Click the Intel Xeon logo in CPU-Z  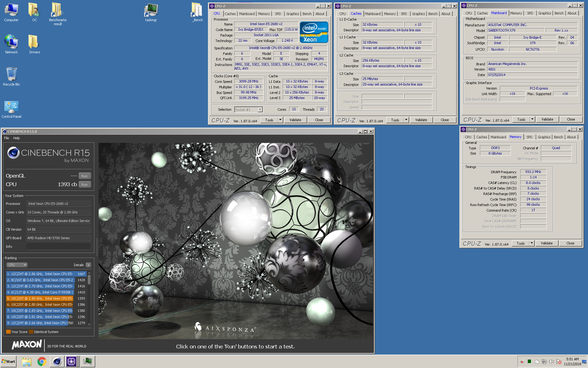[314, 32]
